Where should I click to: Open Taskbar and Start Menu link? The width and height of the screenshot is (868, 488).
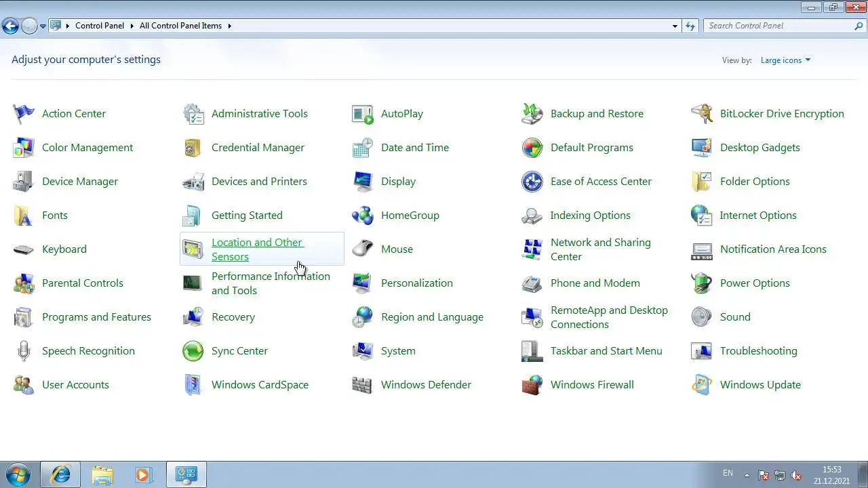tap(606, 351)
